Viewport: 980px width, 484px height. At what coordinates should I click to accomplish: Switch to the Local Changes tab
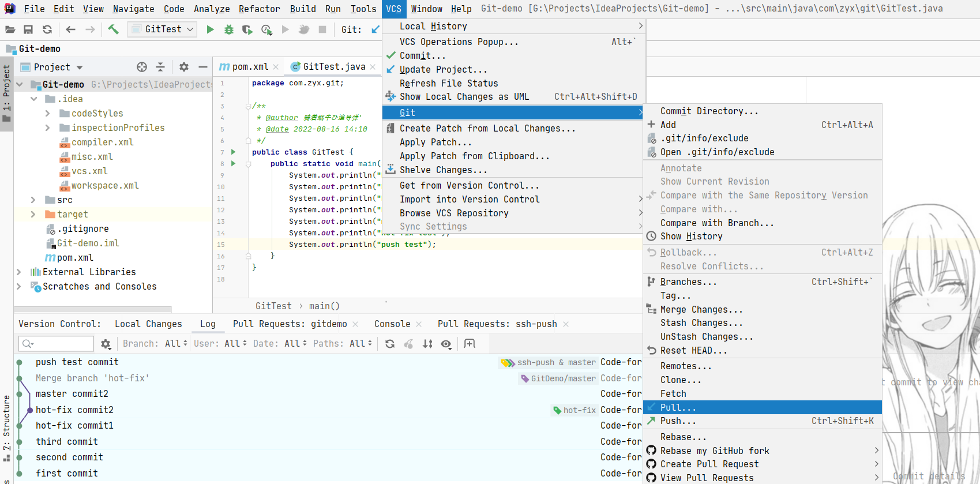148,324
